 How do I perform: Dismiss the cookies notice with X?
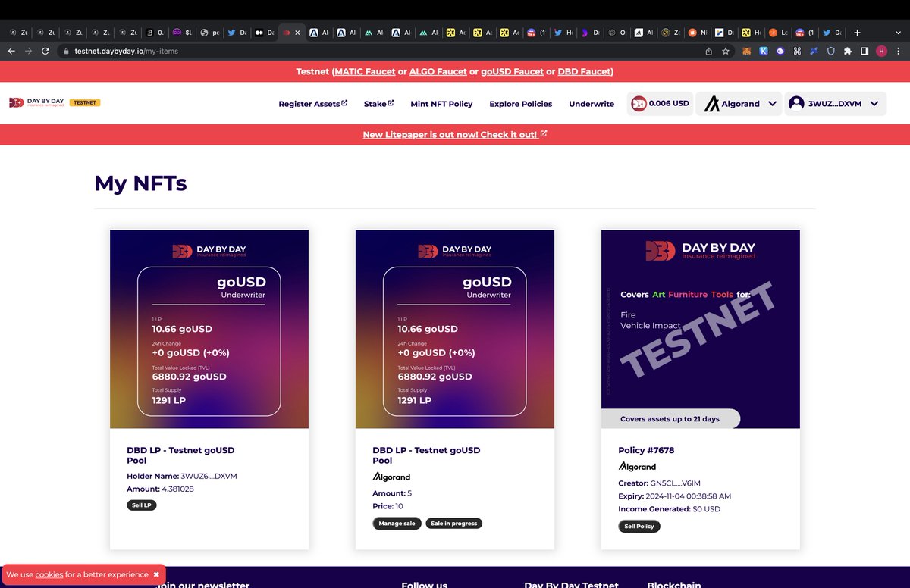point(156,575)
